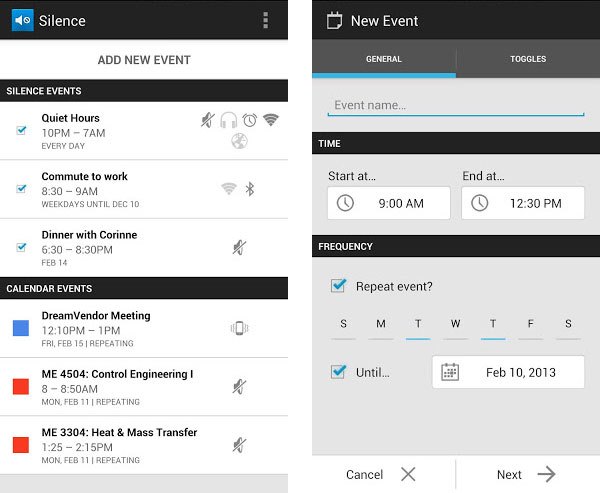The image size is (600, 493).
Task: Tap the Silence app speaker logo
Action: (x=23, y=20)
